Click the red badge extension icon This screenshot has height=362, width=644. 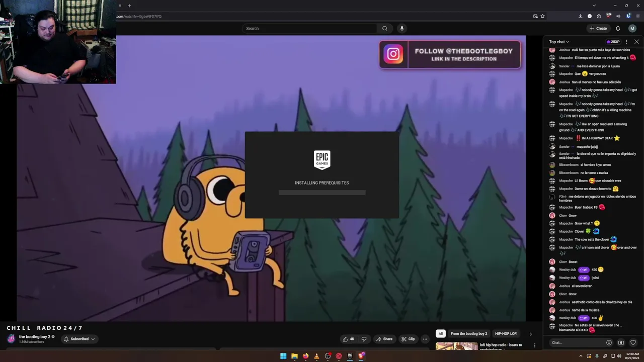coord(609,16)
